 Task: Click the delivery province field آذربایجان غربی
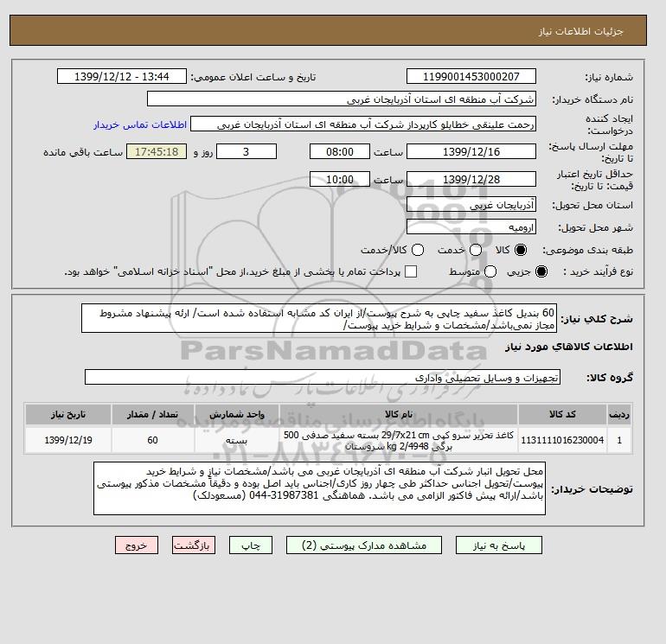[471, 205]
